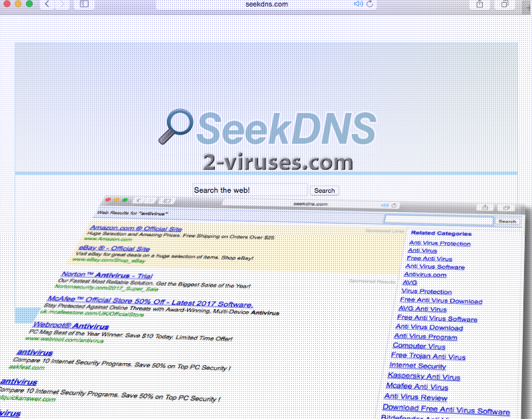Click the seekdns.com address bar in the main window
Viewport: 532px width, 419px height.
tap(267, 5)
